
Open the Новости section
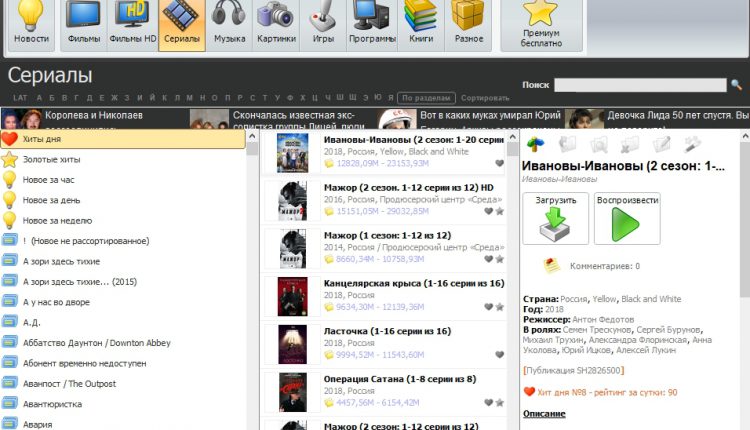pyautogui.click(x=31, y=25)
